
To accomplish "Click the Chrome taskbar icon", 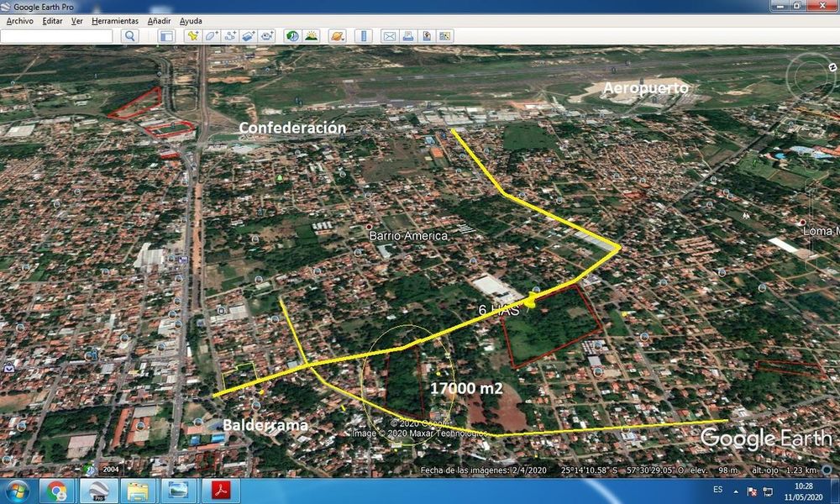I will click(56, 491).
